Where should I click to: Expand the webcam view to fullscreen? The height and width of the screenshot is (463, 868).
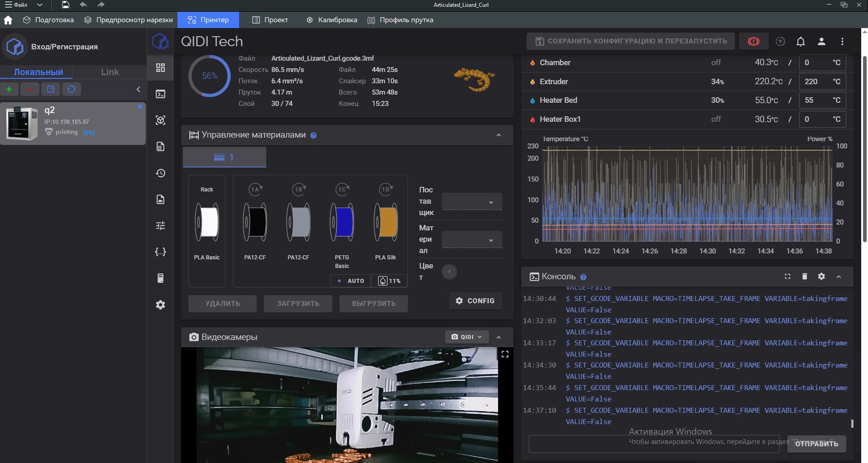505,354
